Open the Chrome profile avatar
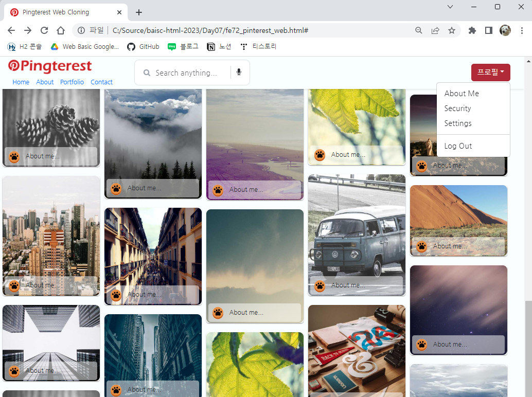The width and height of the screenshot is (532, 397). point(505,30)
